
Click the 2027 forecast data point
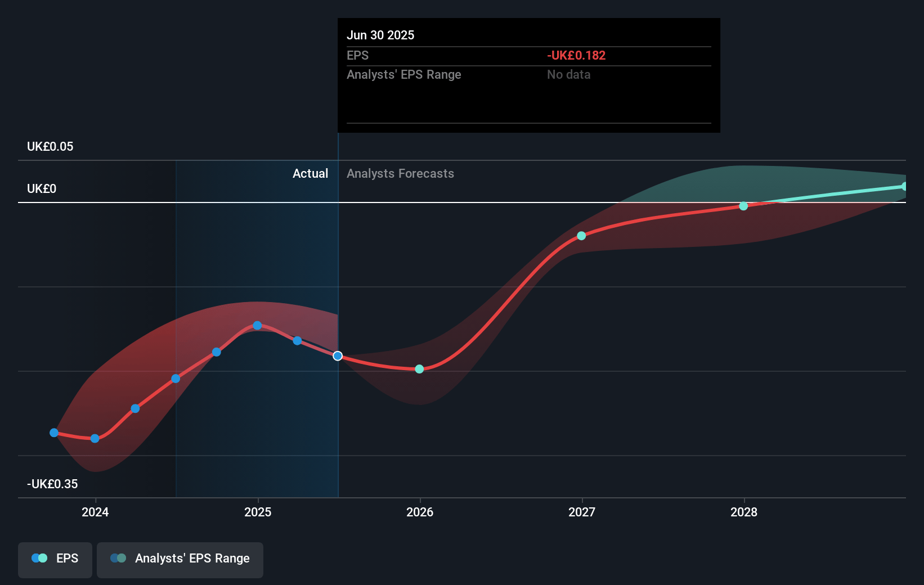(581, 236)
